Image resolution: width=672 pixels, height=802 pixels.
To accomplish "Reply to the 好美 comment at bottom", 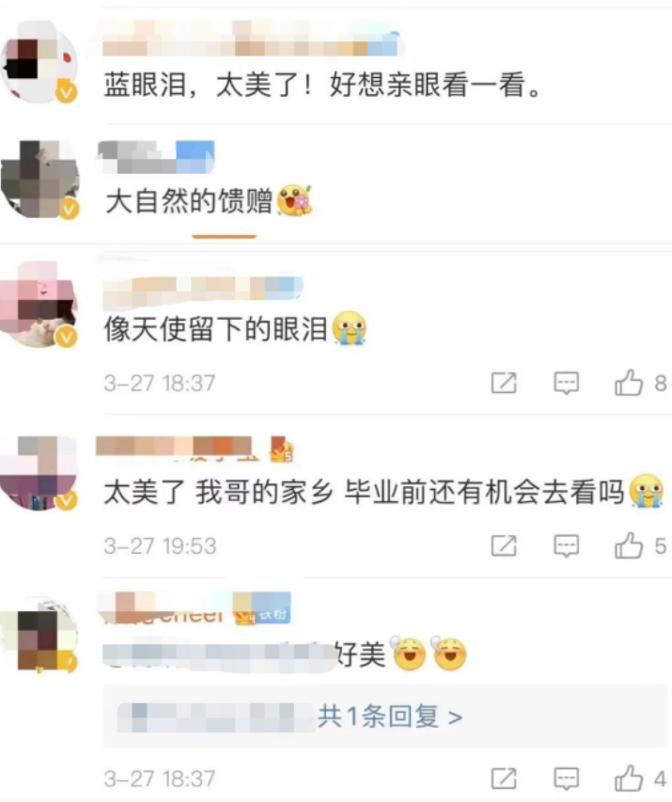I will click(567, 779).
